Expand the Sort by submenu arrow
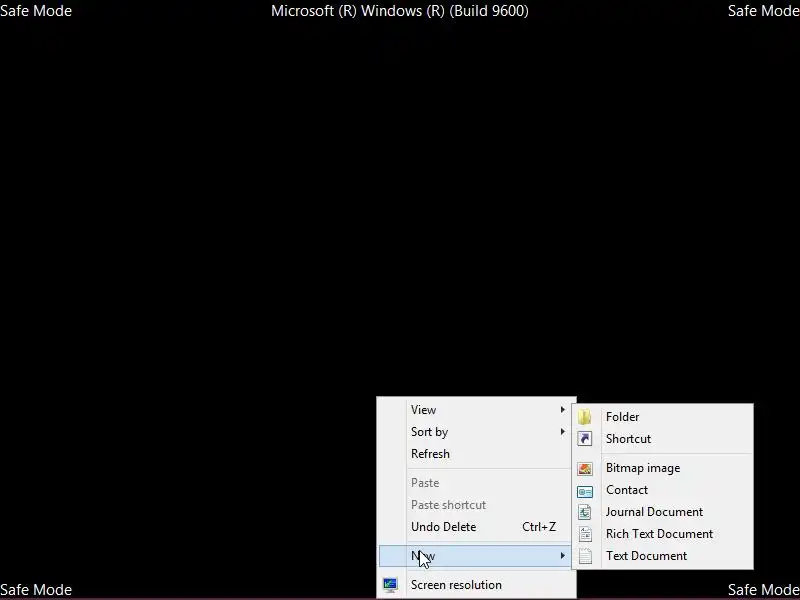Screen dimensions: 800x600 click(x=562, y=432)
